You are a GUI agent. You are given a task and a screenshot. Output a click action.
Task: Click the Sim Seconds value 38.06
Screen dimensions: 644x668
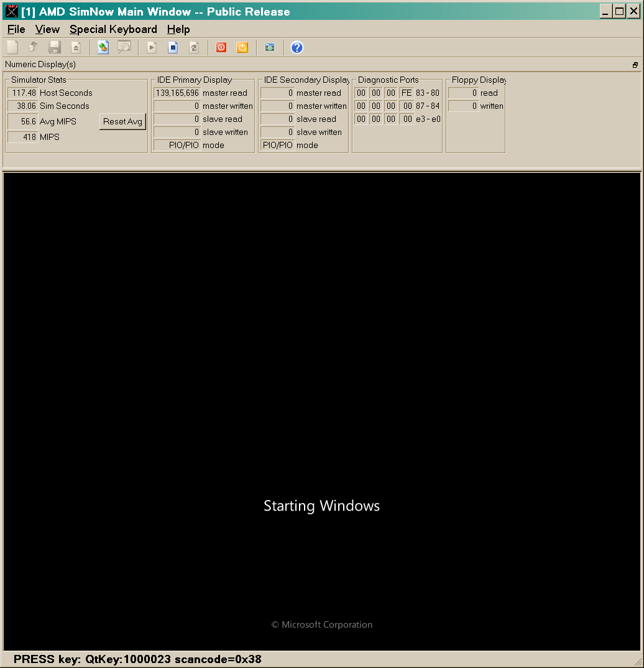coord(23,106)
